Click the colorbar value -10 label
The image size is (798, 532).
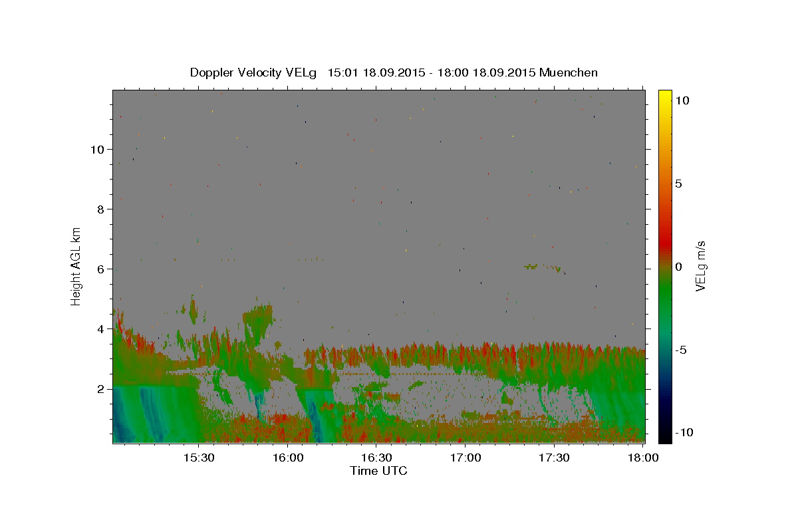coord(684,433)
